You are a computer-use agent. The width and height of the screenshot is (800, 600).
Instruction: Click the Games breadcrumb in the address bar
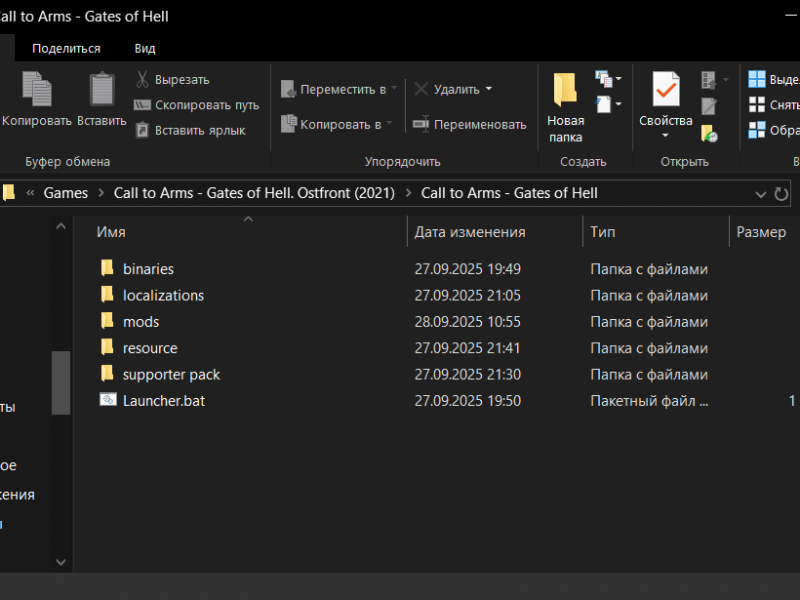pyautogui.click(x=66, y=193)
